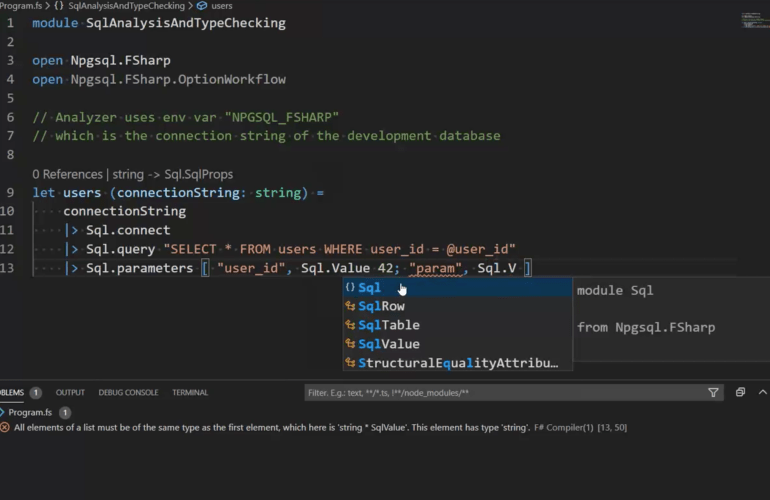Click the red error icon on the compiler message

click(6, 428)
